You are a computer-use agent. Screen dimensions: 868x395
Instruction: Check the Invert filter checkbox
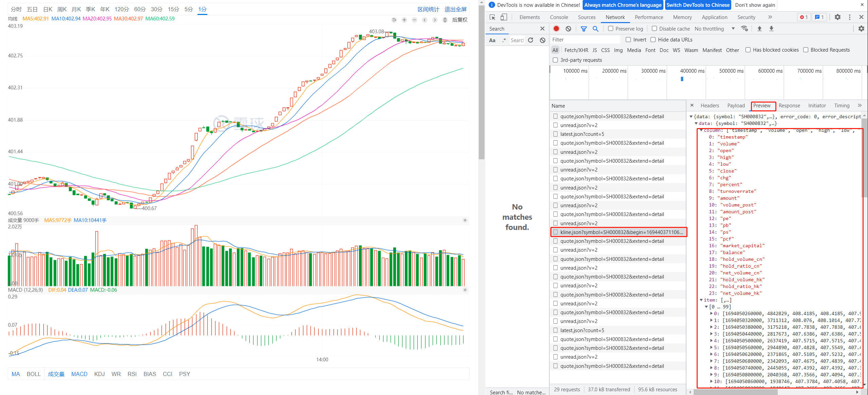[628, 40]
